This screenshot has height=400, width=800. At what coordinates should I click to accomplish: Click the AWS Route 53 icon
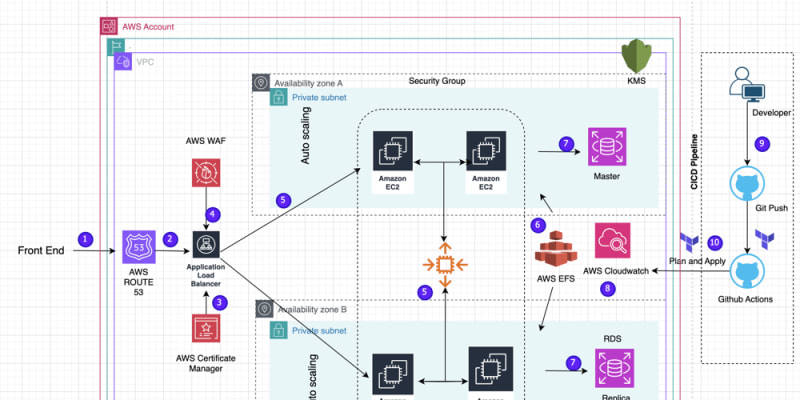[138, 247]
